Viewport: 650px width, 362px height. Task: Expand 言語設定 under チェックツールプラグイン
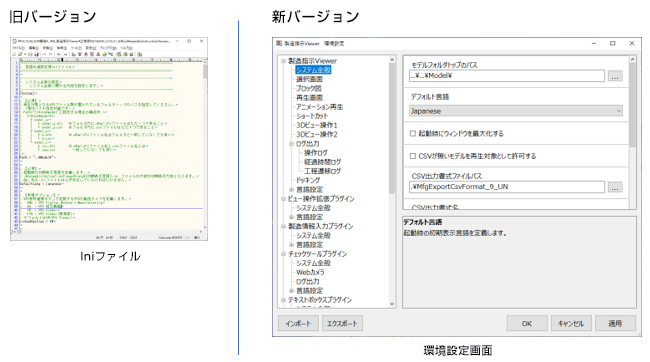[x=291, y=291]
